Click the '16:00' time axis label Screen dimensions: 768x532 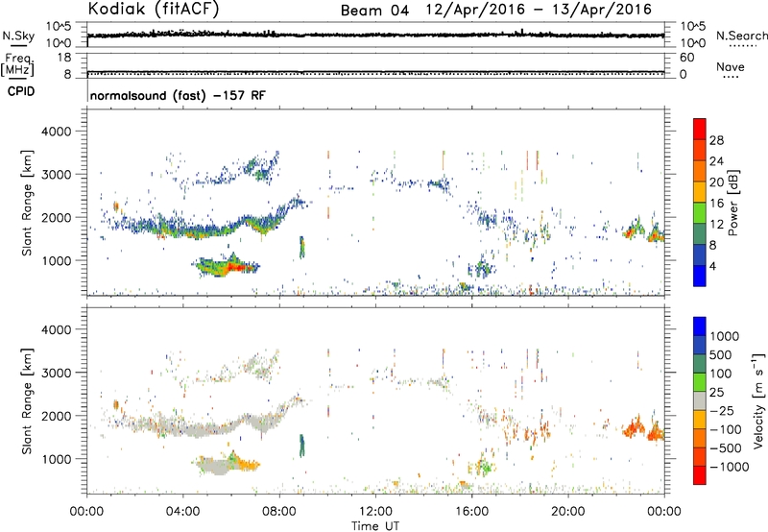pyautogui.click(x=471, y=512)
